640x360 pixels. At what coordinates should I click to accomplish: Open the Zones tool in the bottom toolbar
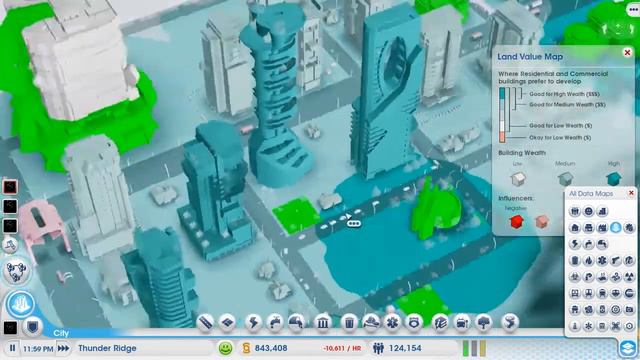click(x=227, y=322)
